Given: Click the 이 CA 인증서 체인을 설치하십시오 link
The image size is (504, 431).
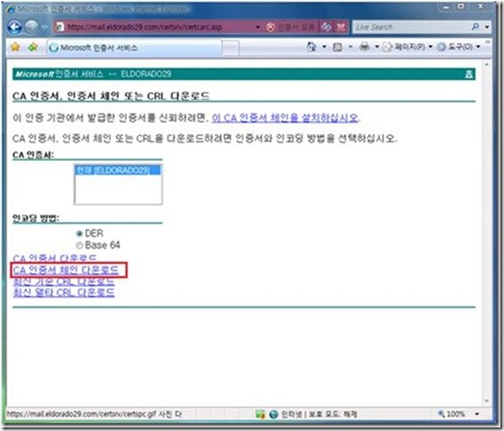Looking at the screenshot, I should pos(285,118).
